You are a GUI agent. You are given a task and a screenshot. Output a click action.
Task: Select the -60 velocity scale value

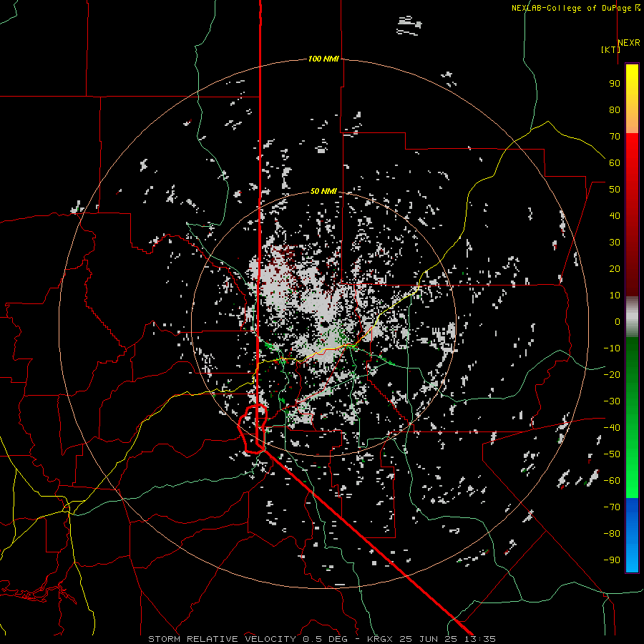pos(612,481)
